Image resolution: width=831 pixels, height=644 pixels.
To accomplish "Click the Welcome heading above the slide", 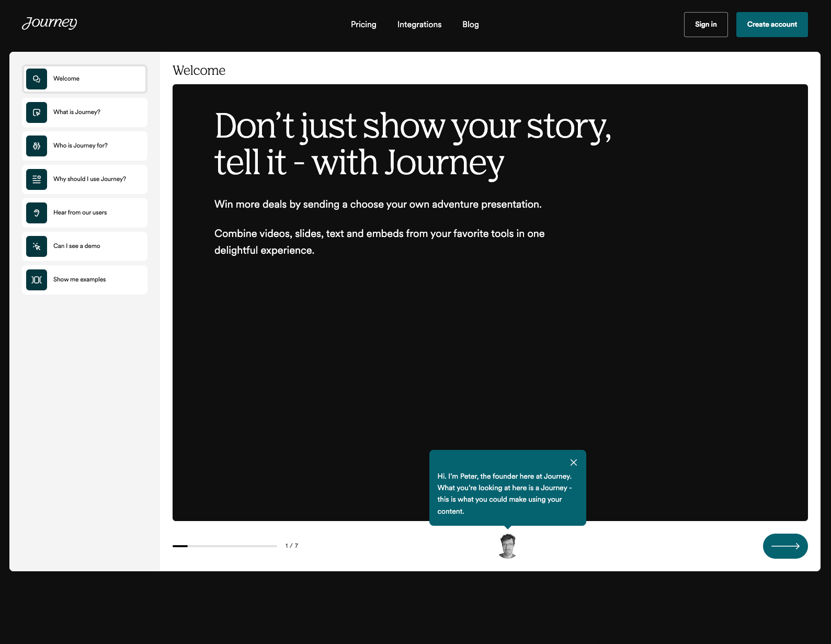I will click(199, 71).
